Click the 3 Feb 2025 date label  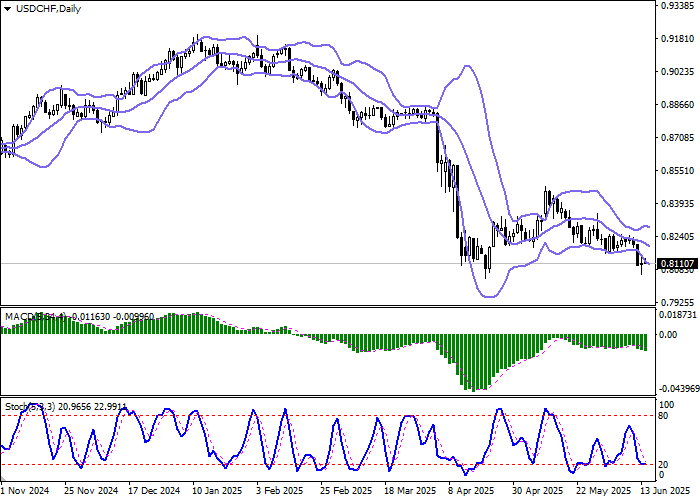tap(279, 491)
